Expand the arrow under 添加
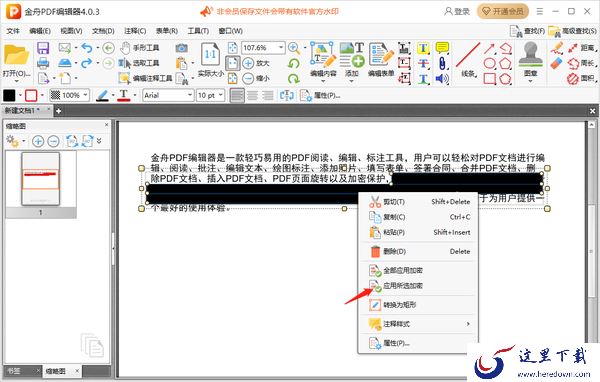 tap(351, 81)
